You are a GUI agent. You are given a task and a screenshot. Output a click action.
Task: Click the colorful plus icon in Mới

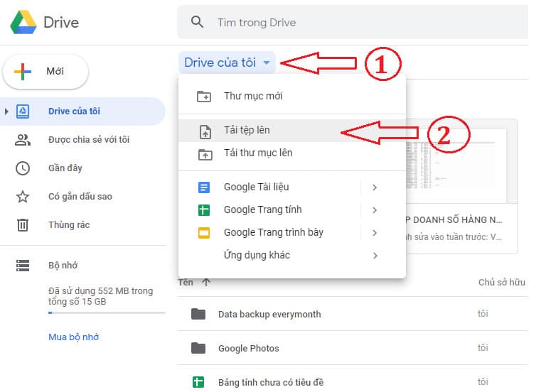click(23, 71)
